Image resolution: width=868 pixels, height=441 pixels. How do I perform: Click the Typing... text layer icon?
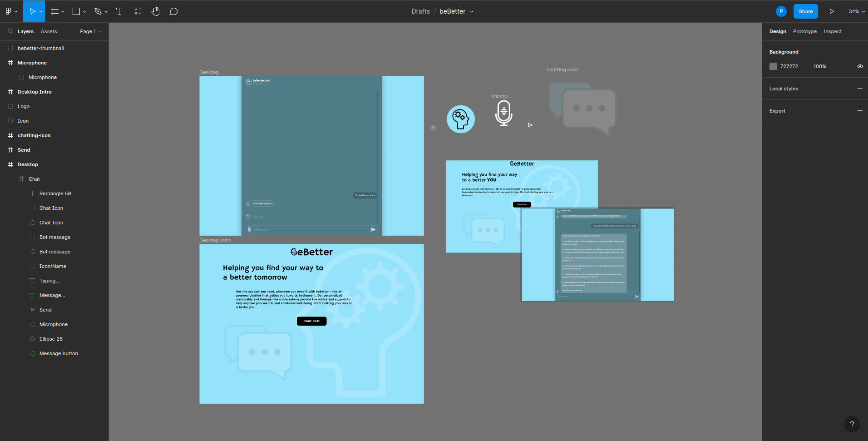pyautogui.click(x=32, y=281)
